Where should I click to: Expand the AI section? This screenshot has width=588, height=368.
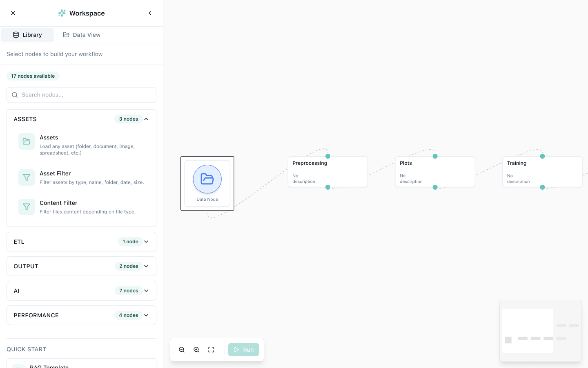[x=81, y=291]
